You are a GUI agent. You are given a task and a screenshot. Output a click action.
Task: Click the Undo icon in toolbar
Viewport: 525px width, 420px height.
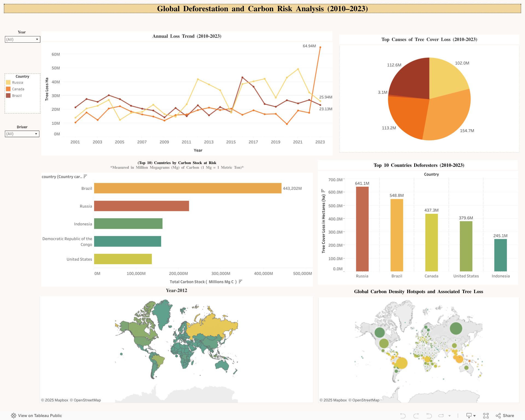pos(403,416)
